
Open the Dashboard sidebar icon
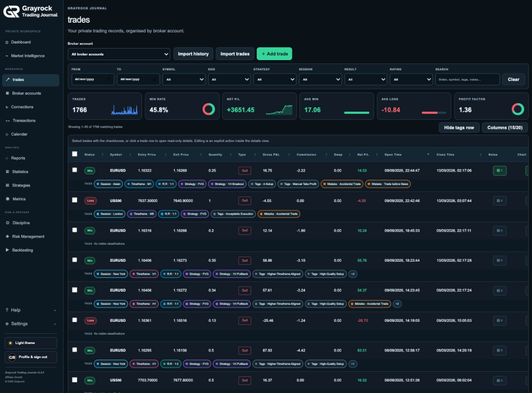[7, 43]
